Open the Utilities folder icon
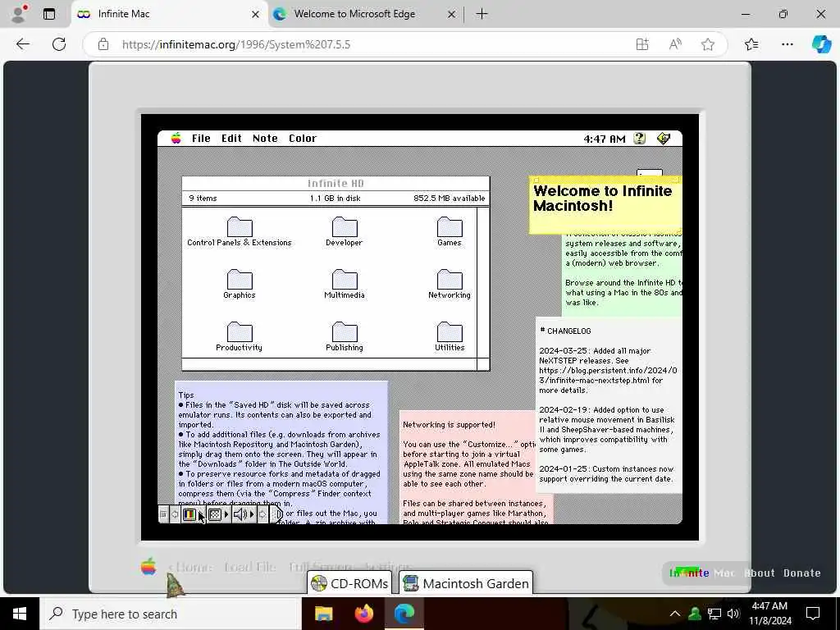The width and height of the screenshot is (840, 630). [450, 332]
